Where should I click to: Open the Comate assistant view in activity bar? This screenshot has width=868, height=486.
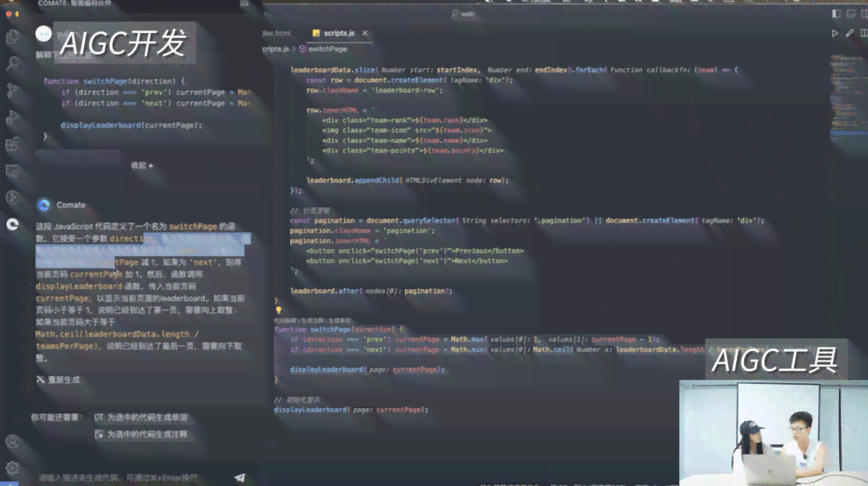12,224
